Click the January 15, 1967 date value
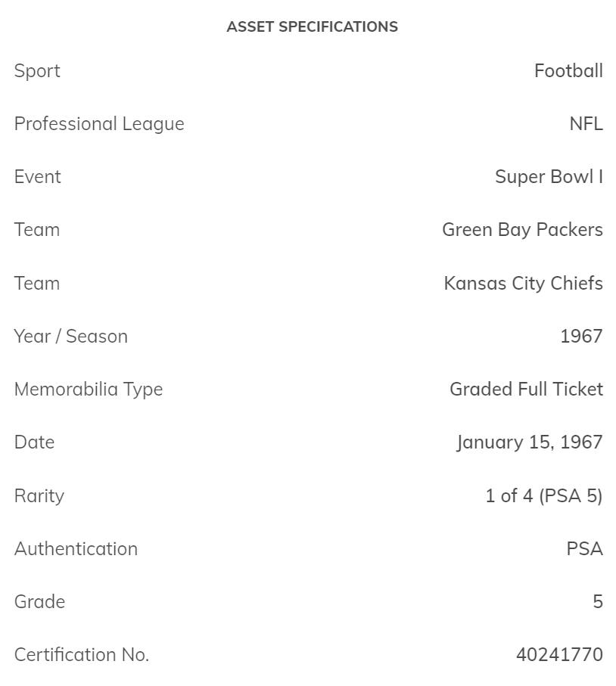Viewport: 616px width, 686px height. 530,442
